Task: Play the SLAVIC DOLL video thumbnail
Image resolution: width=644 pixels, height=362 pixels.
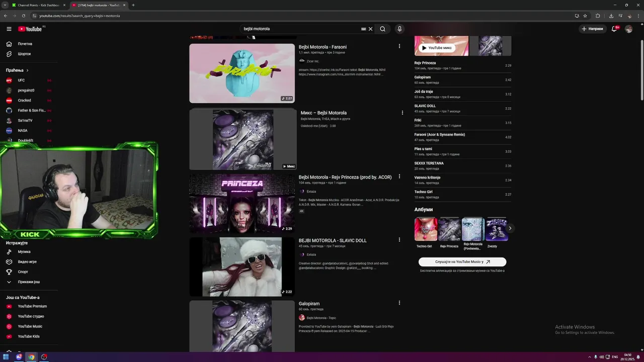Action: pyautogui.click(x=242, y=267)
